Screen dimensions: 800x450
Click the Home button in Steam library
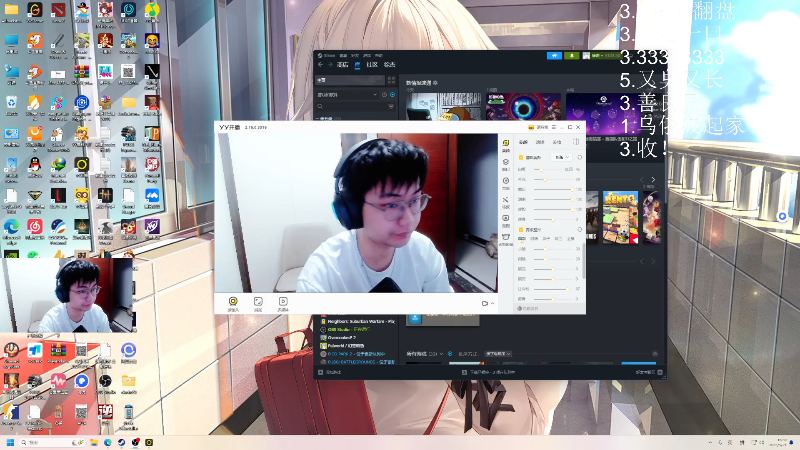click(x=350, y=80)
